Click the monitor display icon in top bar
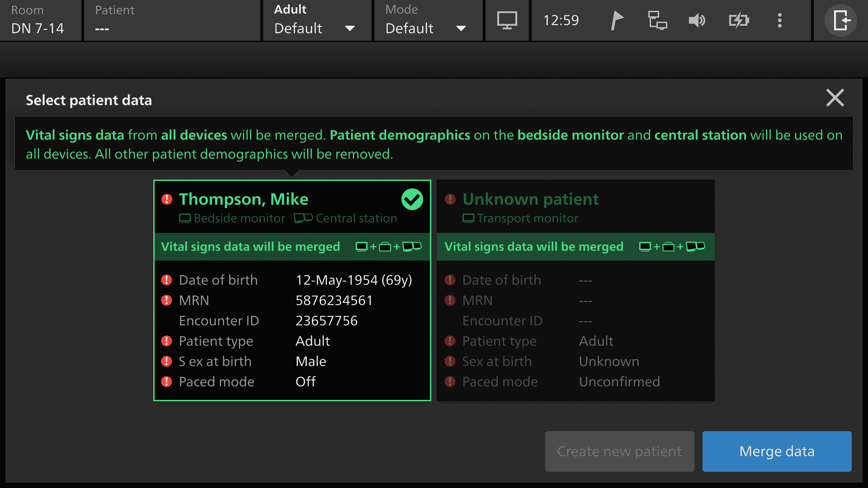This screenshot has width=868, height=488. click(507, 20)
